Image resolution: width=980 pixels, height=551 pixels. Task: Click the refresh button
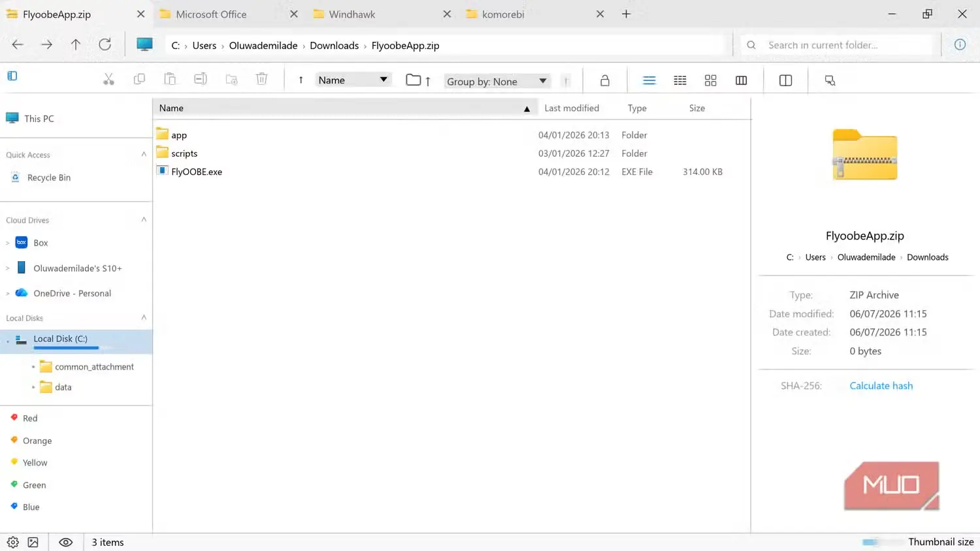105,44
